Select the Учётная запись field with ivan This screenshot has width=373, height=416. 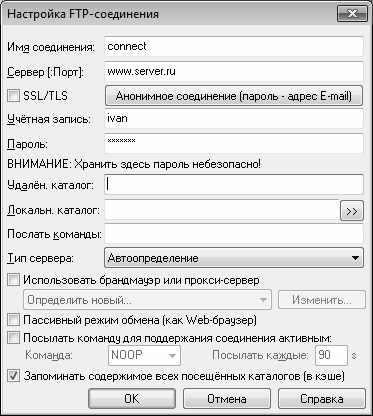234,119
